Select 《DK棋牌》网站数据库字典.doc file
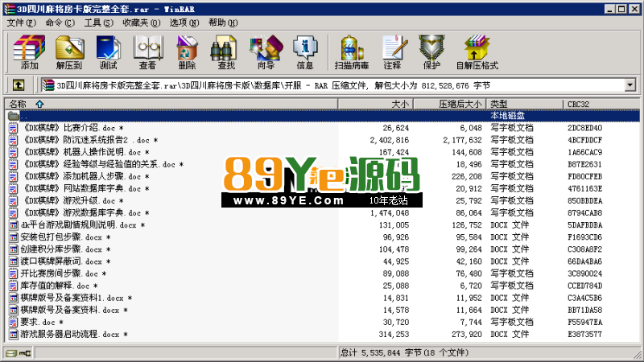 pyautogui.click(x=85, y=189)
